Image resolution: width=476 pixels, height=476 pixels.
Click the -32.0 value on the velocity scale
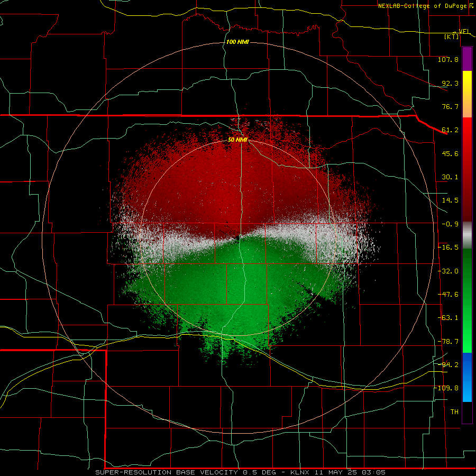pos(448,271)
